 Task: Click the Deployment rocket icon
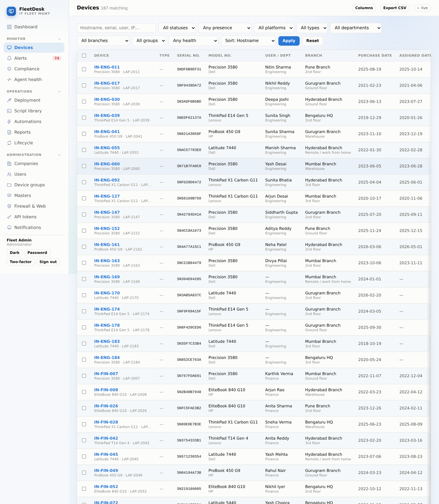(x=9, y=100)
